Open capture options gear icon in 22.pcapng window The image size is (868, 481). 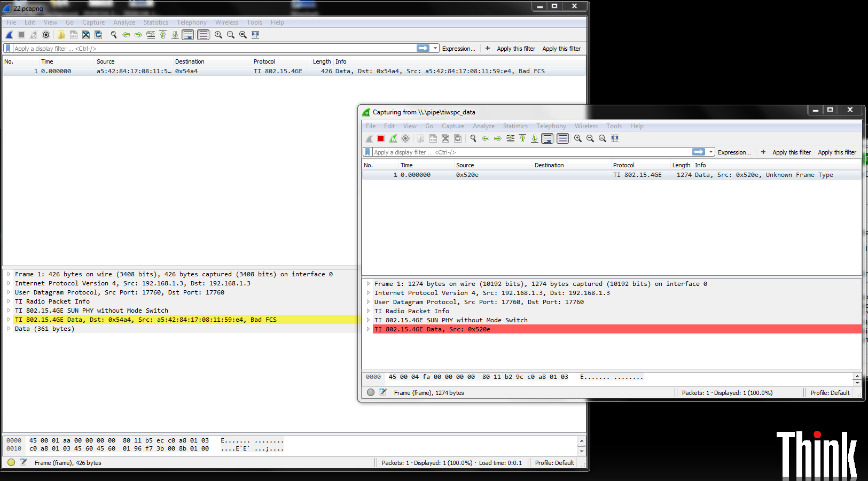pyautogui.click(x=46, y=35)
